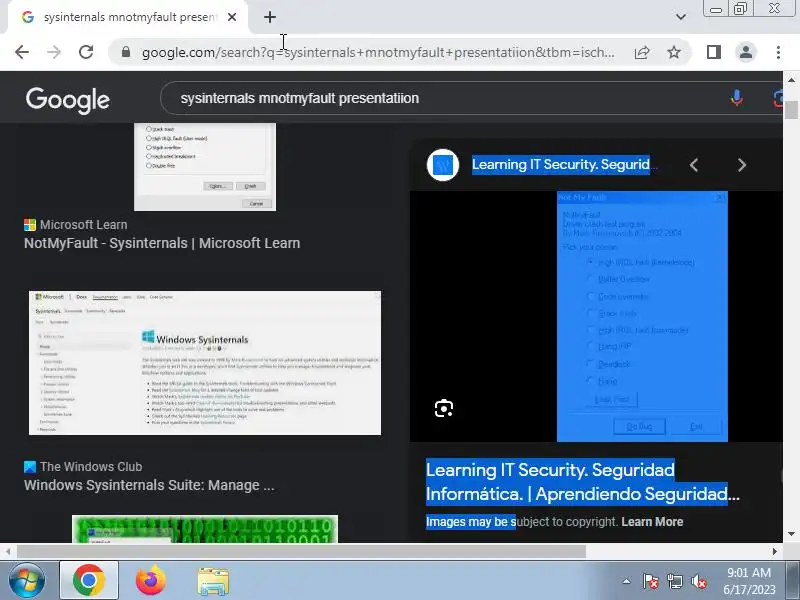Open the Not My Fault preview image
This screenshot has width=800, height=600.
tap(642, 316)
